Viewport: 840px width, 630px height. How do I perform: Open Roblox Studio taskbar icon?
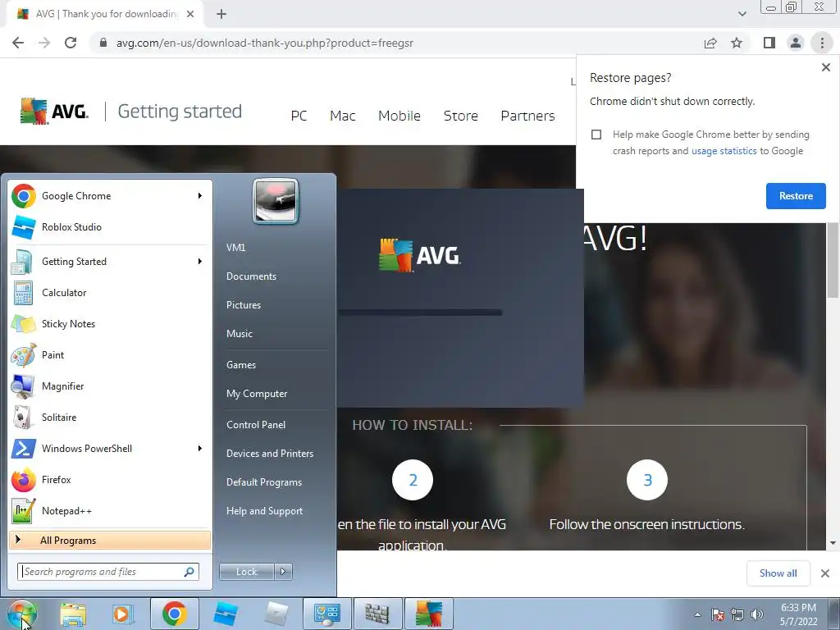click(226, 614)
